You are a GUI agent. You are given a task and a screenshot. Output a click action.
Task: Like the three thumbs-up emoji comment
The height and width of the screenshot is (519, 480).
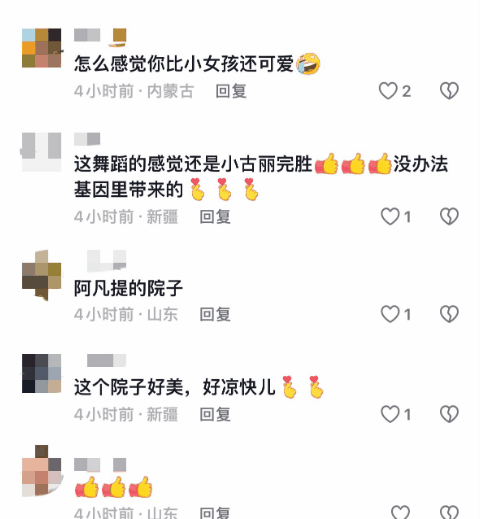[x=400, y=512]
